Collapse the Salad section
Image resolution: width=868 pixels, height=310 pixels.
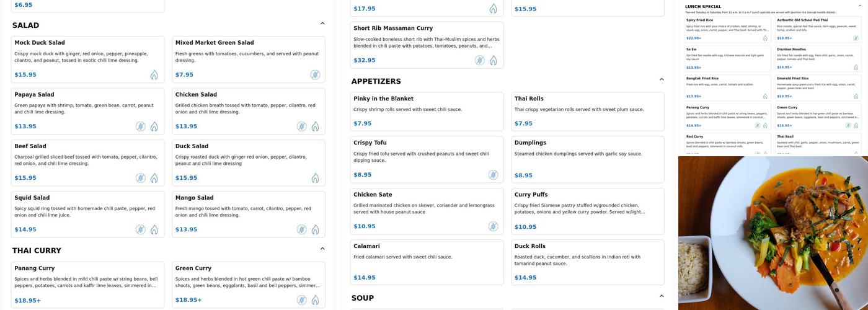point(322,24)
